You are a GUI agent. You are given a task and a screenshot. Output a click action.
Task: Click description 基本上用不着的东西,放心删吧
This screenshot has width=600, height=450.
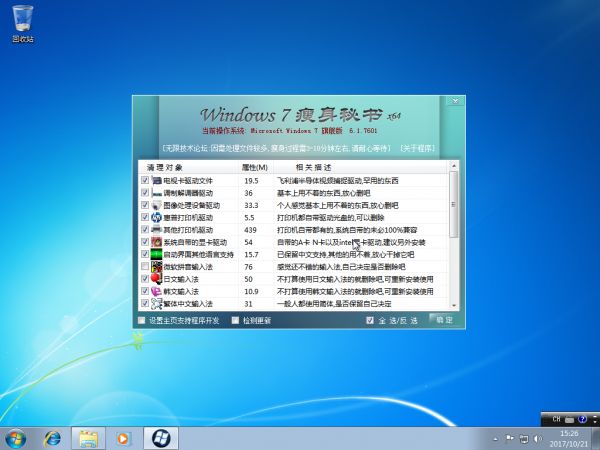pos(324,193)
